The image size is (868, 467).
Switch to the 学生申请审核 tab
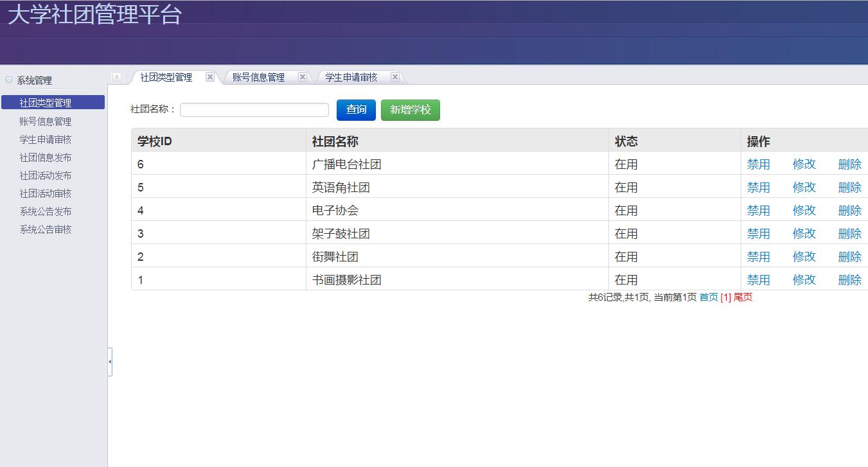[x=351, y=77]
